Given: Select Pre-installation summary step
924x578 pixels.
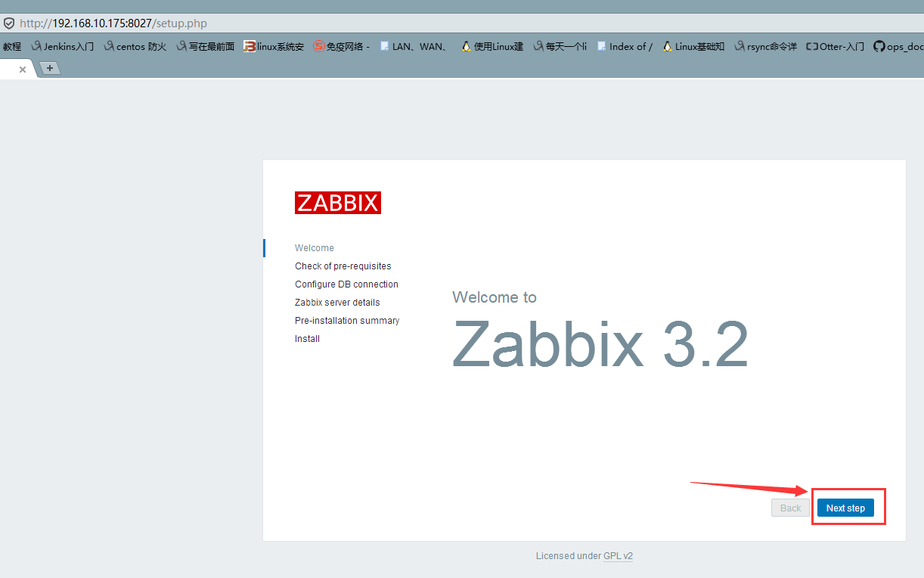Looking at the screenshot, I should point(347,321).
